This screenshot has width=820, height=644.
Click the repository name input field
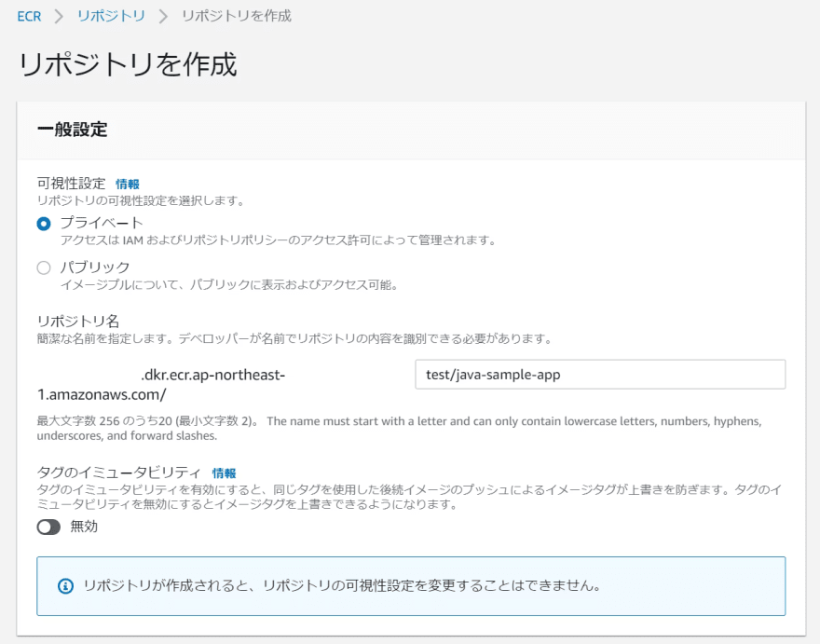click(600, 375)
